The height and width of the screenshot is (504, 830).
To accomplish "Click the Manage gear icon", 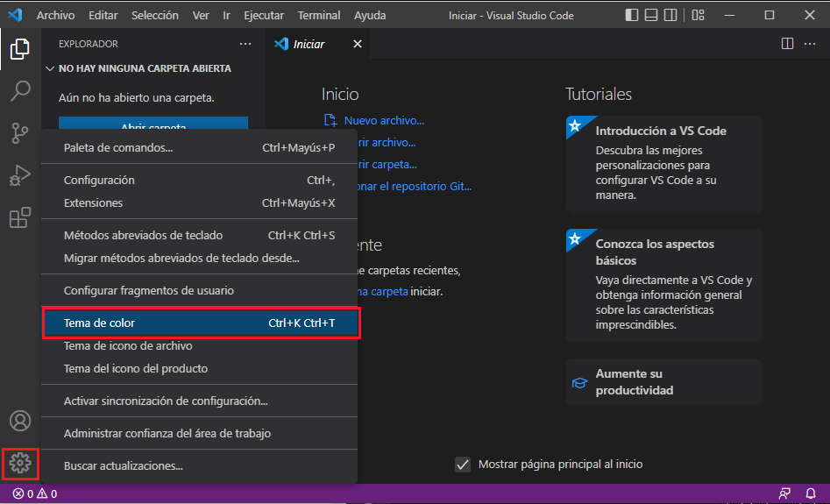I will pos(20,463).
